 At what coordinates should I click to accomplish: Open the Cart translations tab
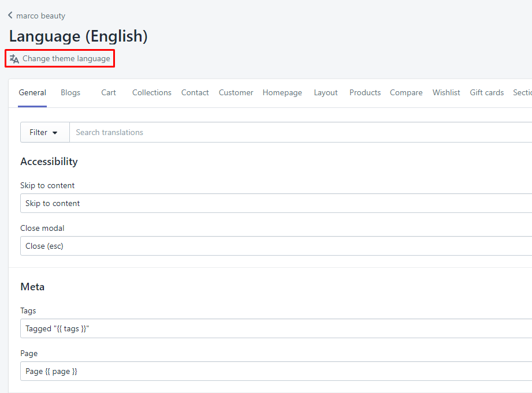coord(108,92)
